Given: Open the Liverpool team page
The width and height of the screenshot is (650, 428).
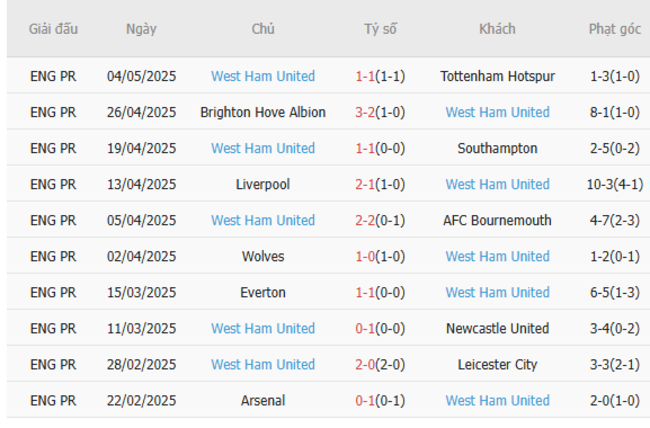Looking at the screenshot, I should 263,184.
